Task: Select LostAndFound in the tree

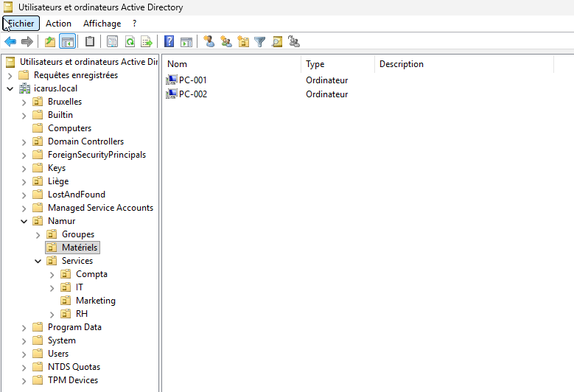Action: tap(77, 195)
